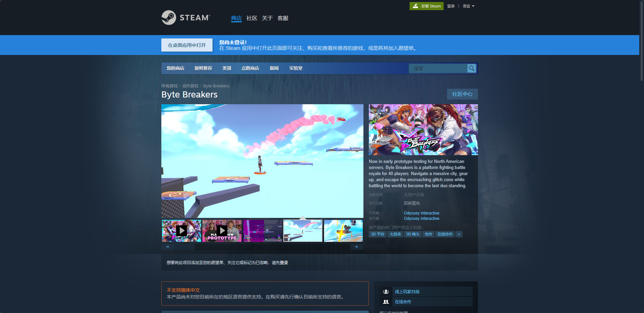Click the search magnifier icon
The image size is (644, 313).
pos(472,68)
